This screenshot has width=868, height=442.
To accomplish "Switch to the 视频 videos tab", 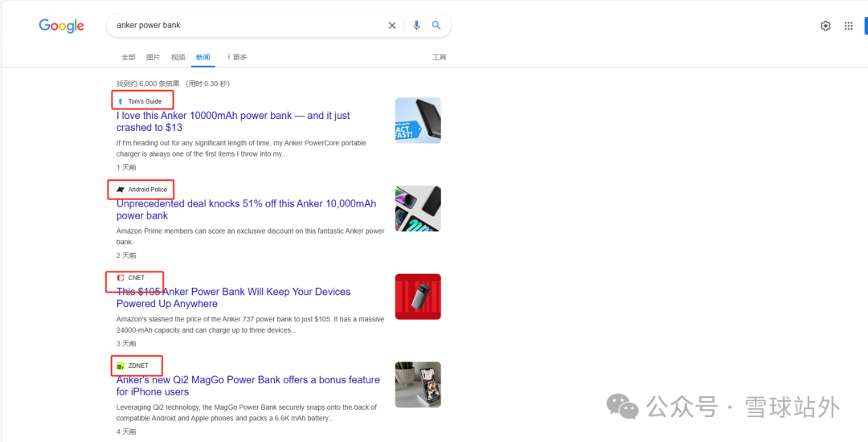I will pos(178,57).
